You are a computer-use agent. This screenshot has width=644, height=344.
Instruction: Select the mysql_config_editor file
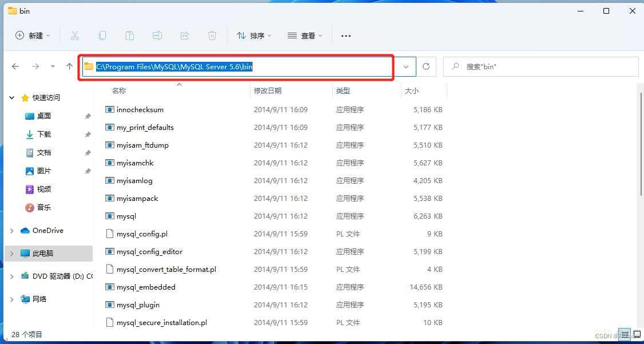[x=149, y=251]
